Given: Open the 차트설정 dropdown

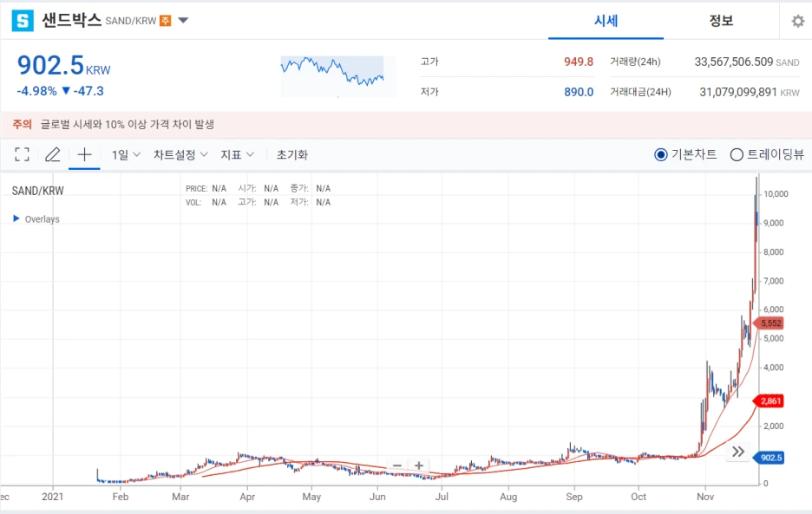Looking at the screenshot, I should click(180, 155).
